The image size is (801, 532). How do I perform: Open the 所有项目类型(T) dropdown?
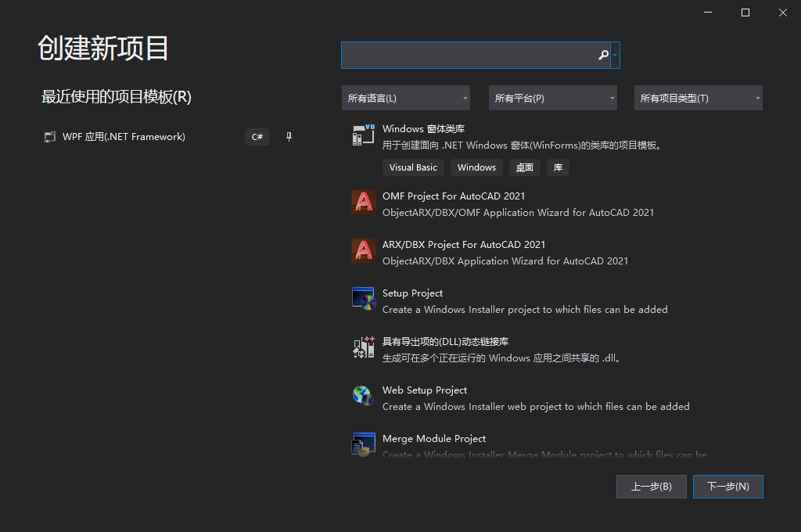[x=698, y=98]
